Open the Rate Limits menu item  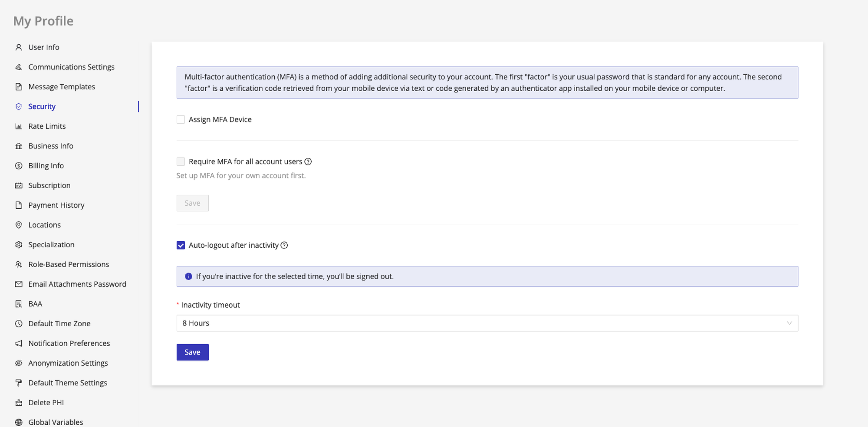coord(47,126)
